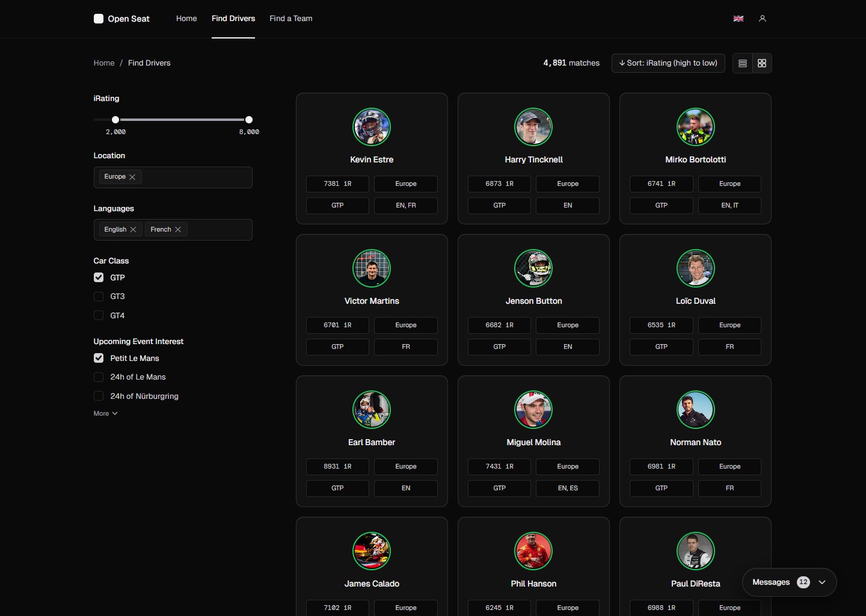Open Jenson Button's driver profile name
This screenshot has height=616, width=866.
[x=533, y=301]
